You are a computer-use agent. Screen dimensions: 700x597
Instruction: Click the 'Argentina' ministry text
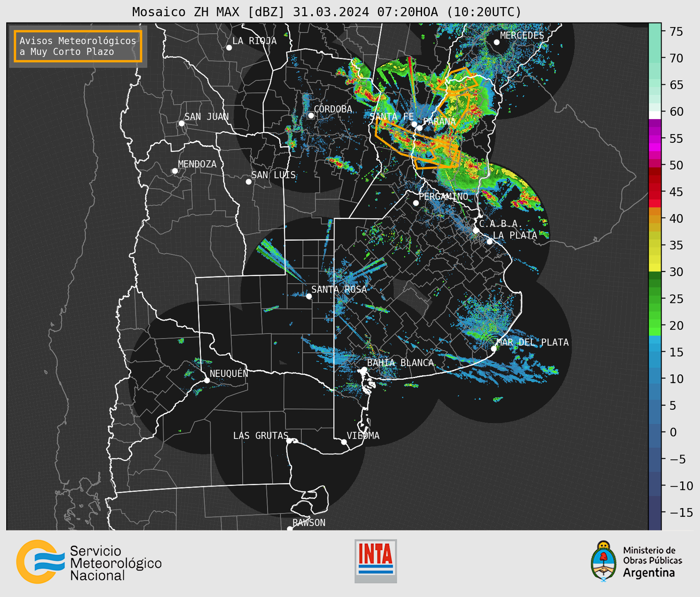[649, 573]
